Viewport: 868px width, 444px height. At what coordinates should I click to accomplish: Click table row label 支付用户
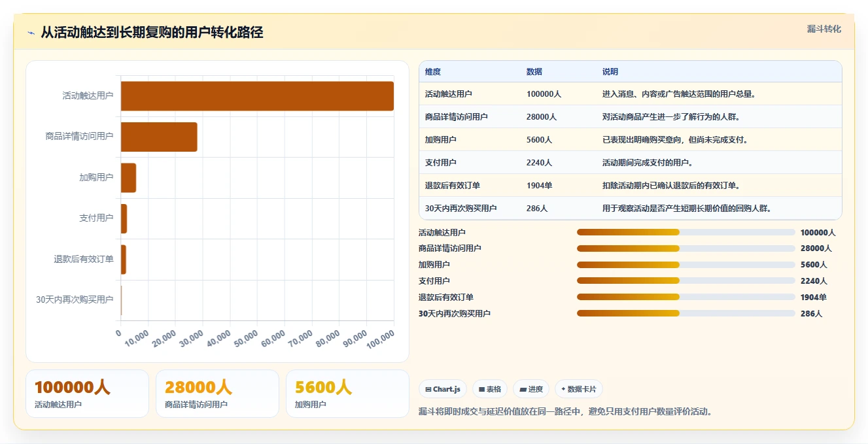coord(441,163)
